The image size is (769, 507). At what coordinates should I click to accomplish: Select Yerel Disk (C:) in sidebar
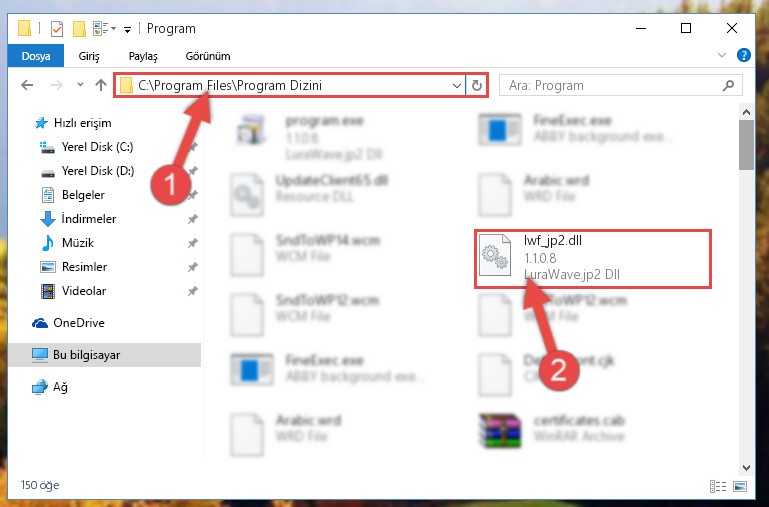tap(98, 147)
